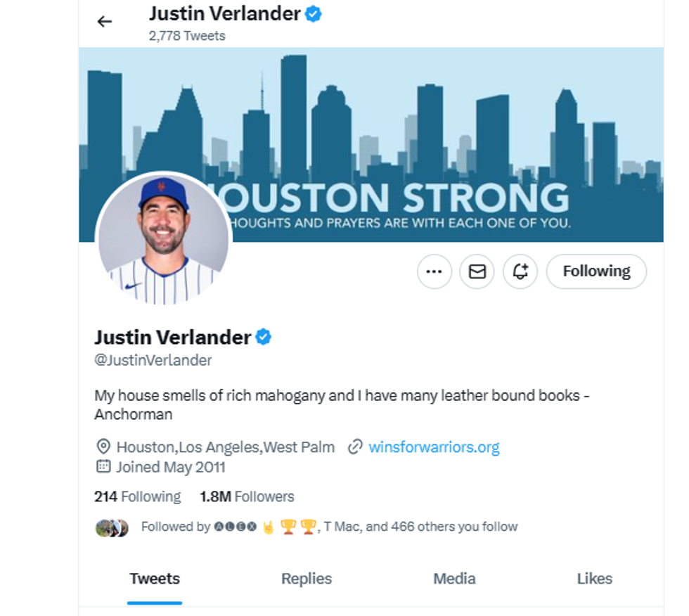Turn on tweet notifications with bell icon
This screenshot has height=616, width=689.
point(520,271)
